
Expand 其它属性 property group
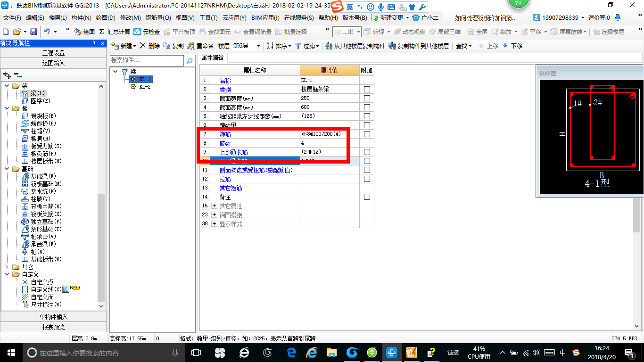click(215, 206)
